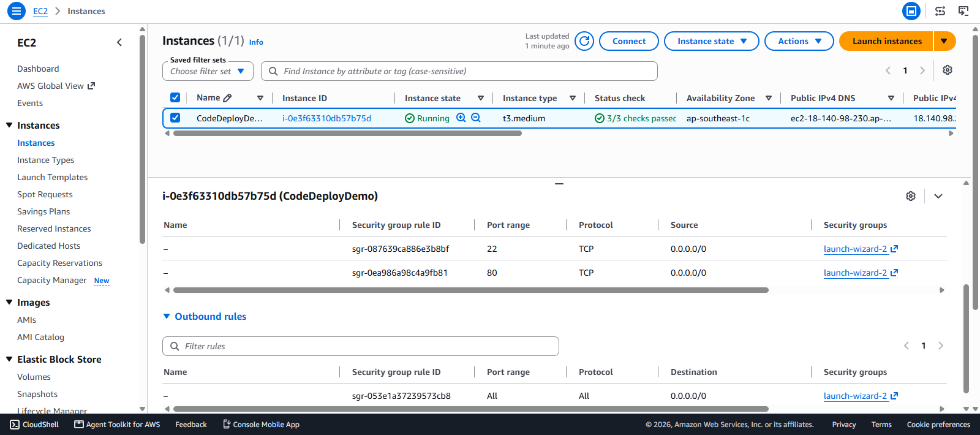Zoom in on the Running instance state
Image resolution: width=980 pixels, height=435 pixels.
(461, 118)
